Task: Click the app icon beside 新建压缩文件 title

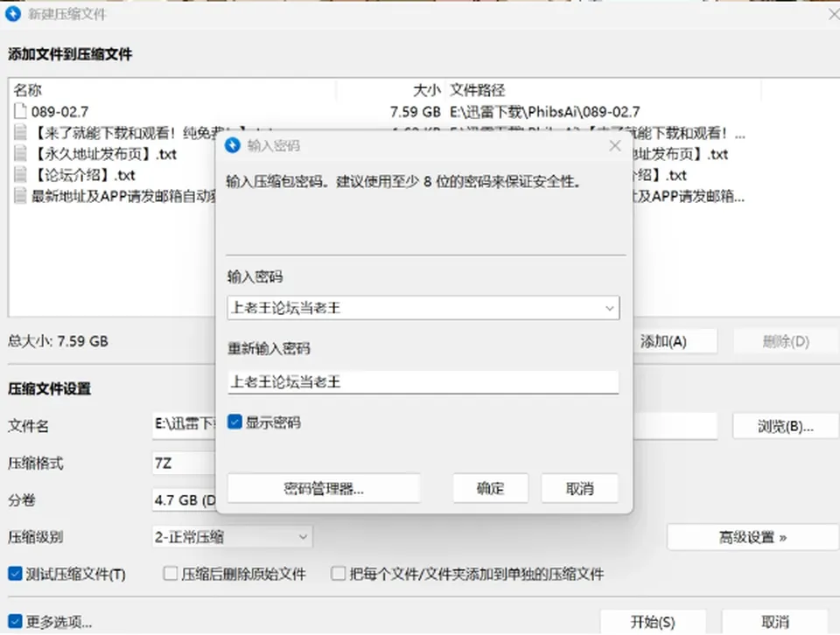Action: (13, 14)
